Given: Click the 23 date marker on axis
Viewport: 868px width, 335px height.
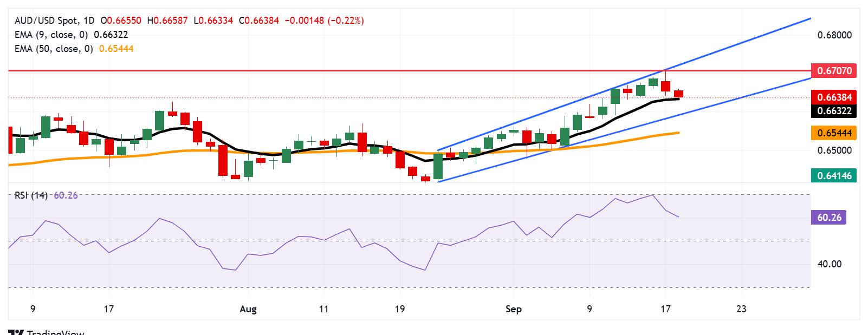Looking at the screenshot, I should click(741, 309).
